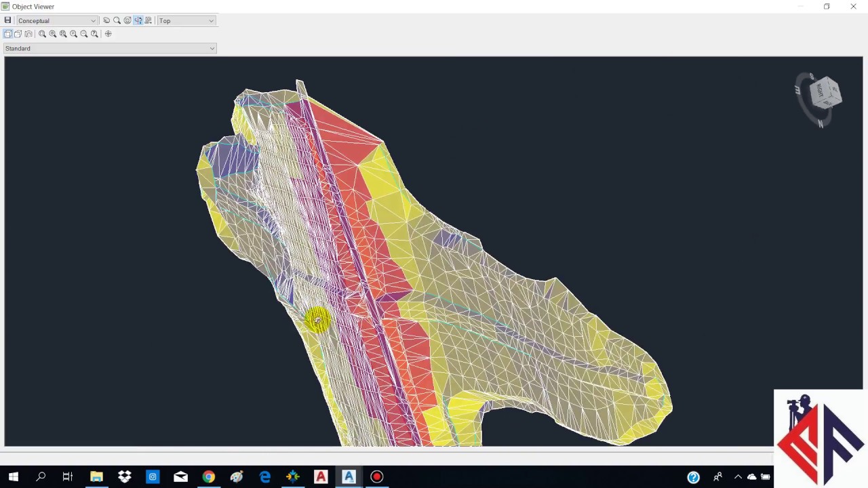Click the Zoom Extents icon
This screenshot has height=488, width=868.
pos(63,34)
